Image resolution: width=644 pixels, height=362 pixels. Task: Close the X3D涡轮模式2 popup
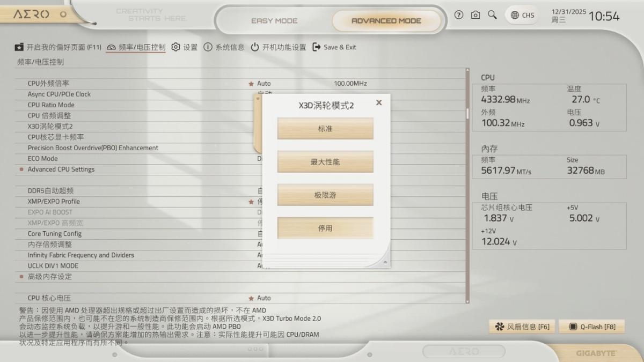(379, 102)
